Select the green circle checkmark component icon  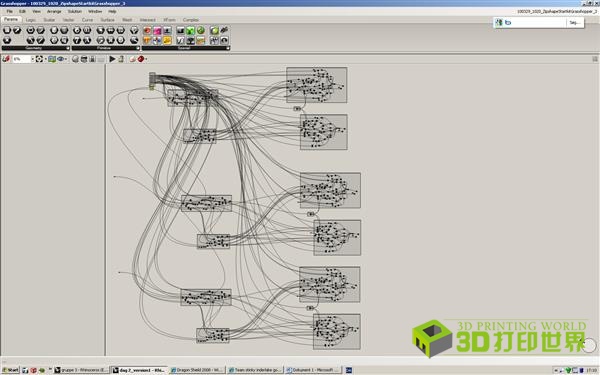[x=201, y=30]
